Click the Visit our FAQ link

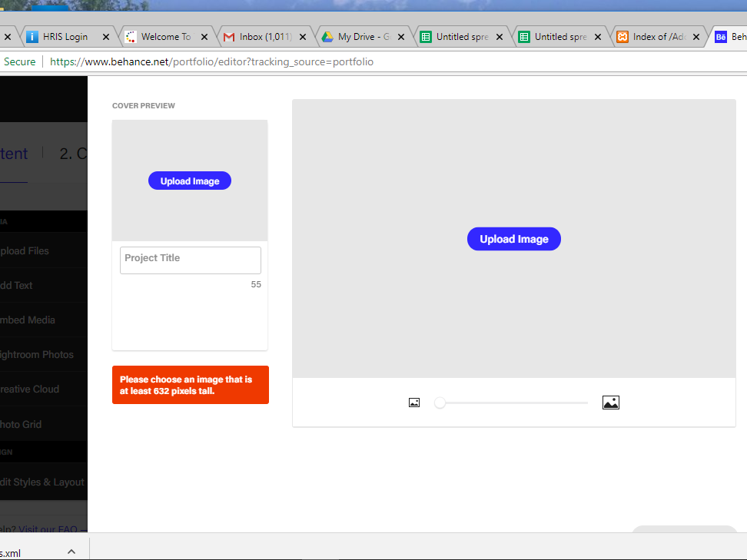tap(53, 529)
